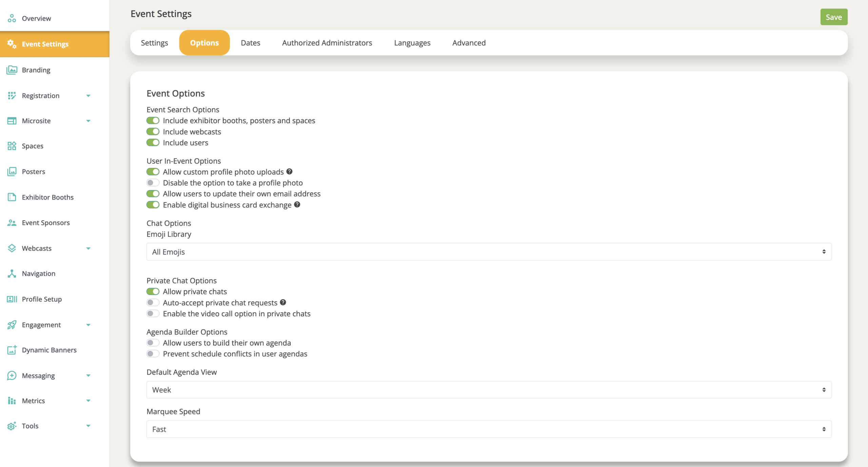Open Profile Setup in sidebar
The image size is (868, 467).
pyautogui.click(x=42, y=299)
